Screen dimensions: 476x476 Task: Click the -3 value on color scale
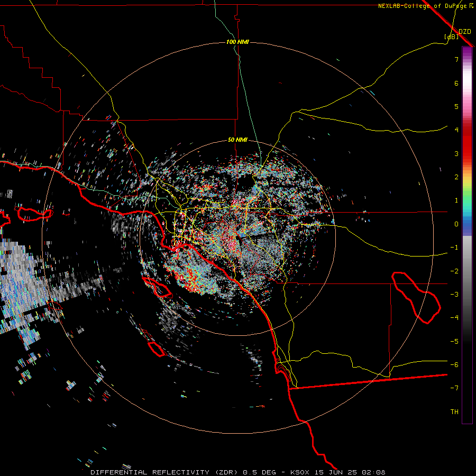454,295
